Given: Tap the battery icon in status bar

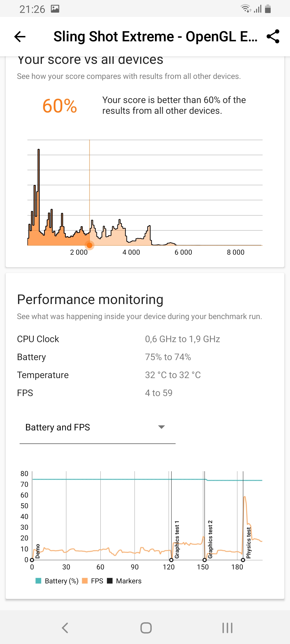Looking at the screenshot, I should (x=268, y=9).
